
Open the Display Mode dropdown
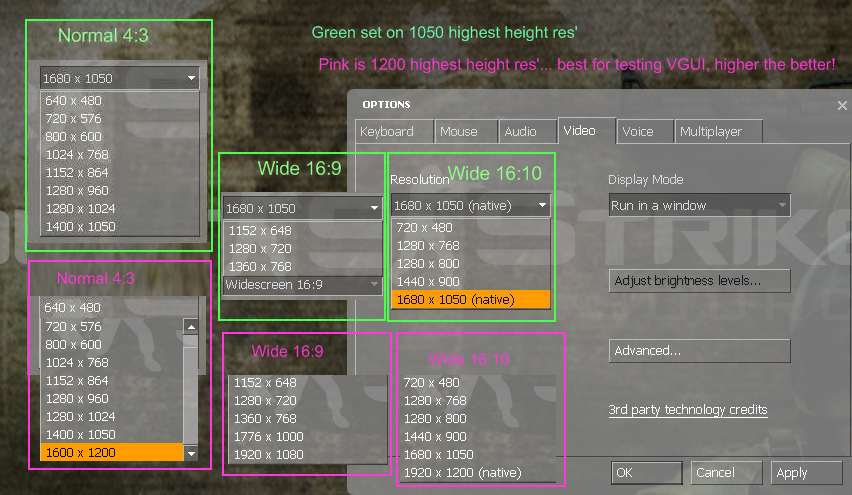[x=699, y=205]
